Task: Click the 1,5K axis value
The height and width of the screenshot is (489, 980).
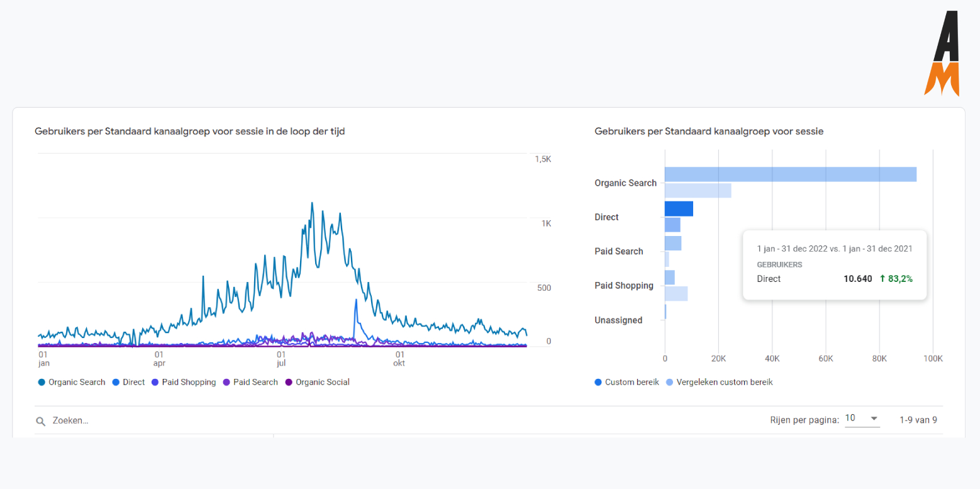Action: (543, 159)
